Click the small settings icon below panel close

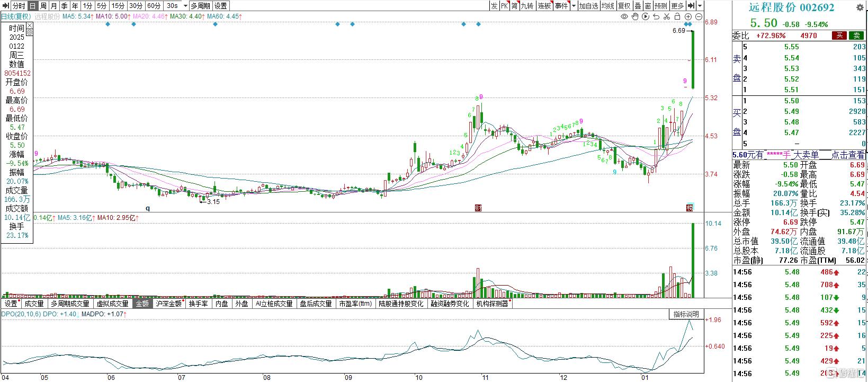(x=29, y=32)
